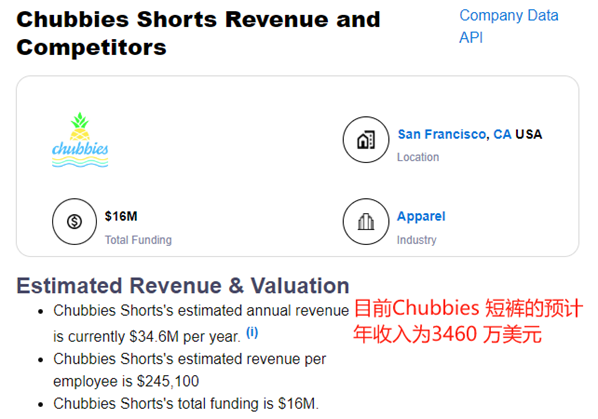Screen dimensions: 598x419
Task: Click the Estimated Revenue & Valuation heading
Action: coord(183,286)
